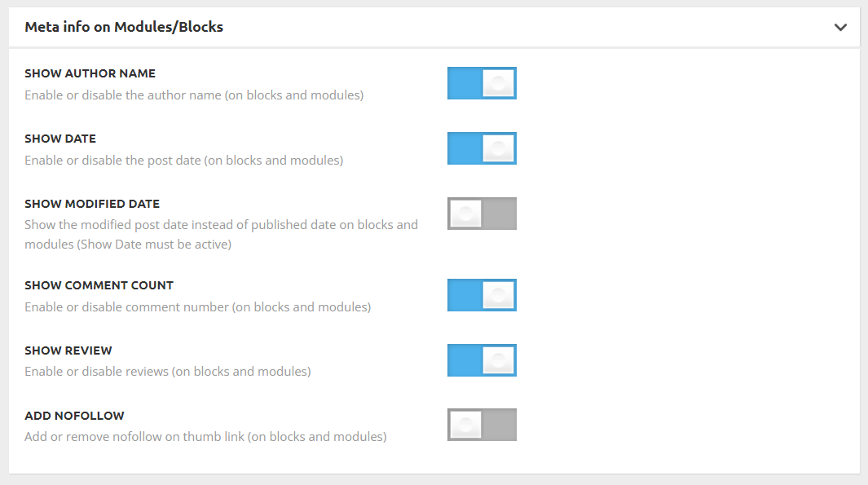Image resolution: width=868 pixels, height=485 pixels.
Task: Enable the Add Nofollow switch
Action: pyautogui.click(x=482, y=425)
